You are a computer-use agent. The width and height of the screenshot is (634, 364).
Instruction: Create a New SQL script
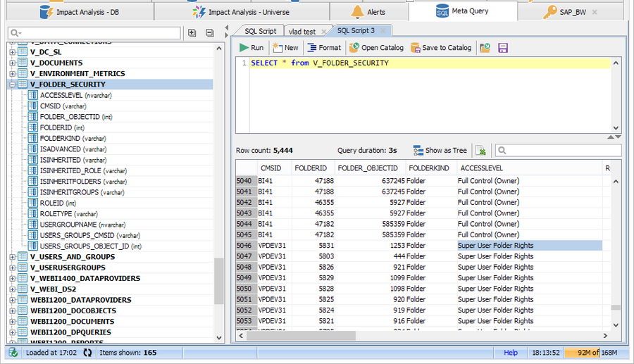pos(285,48)
